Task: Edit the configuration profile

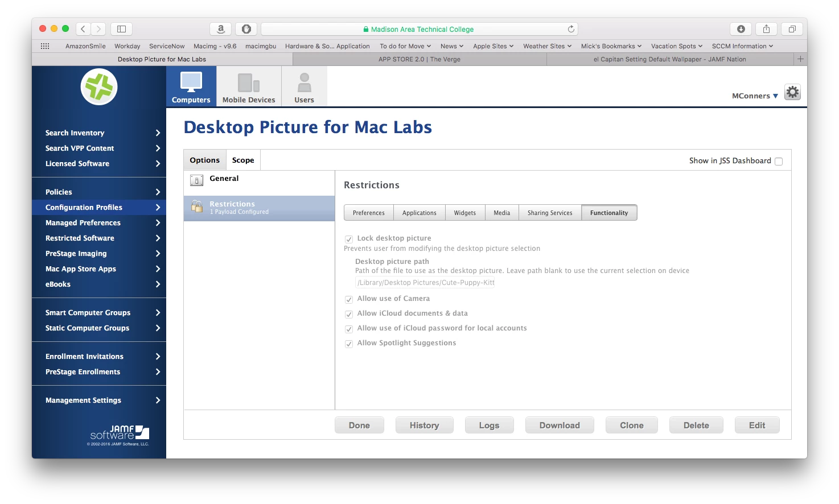Action: coord(757,425)
